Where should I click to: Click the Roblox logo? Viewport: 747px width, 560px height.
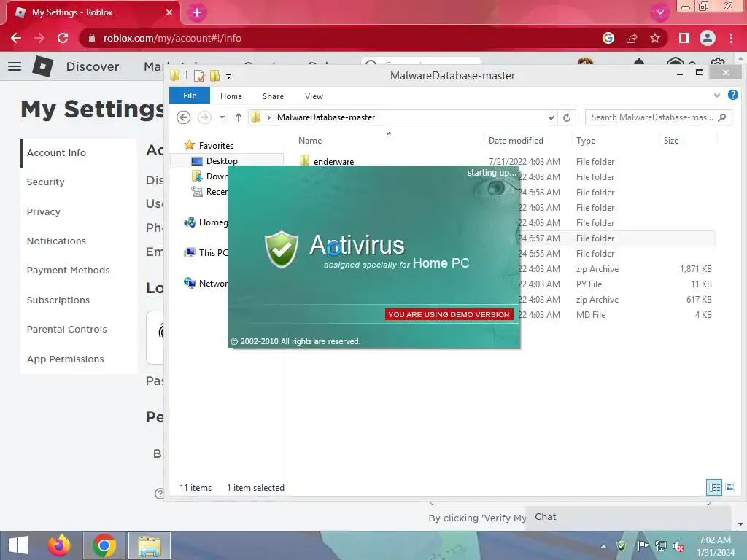pyautogui.click(x=42, y=66)
